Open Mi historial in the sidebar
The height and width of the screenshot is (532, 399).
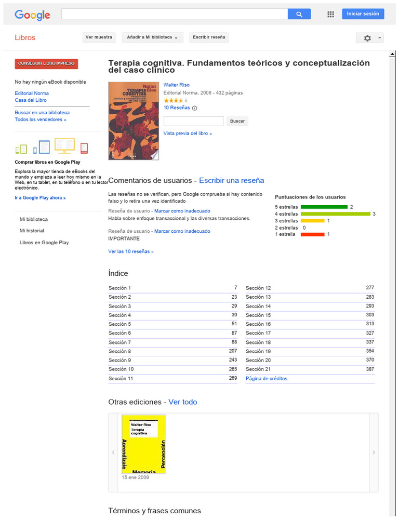pos(32,231)
